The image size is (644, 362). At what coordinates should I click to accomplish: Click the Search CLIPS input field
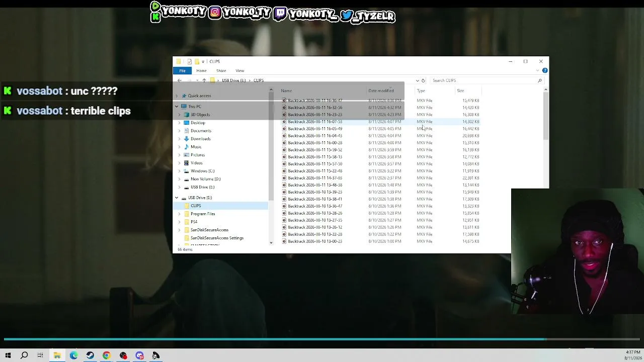(x=483, y=80)
